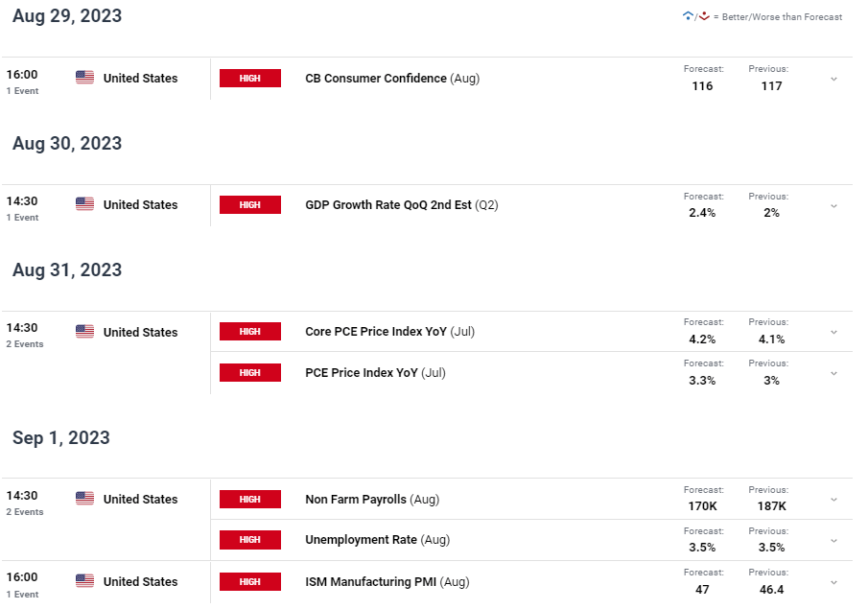Screen dimensions: 868x609
Task: Click the red worse-than-forecast legend icon
Action: click(704, 16)
